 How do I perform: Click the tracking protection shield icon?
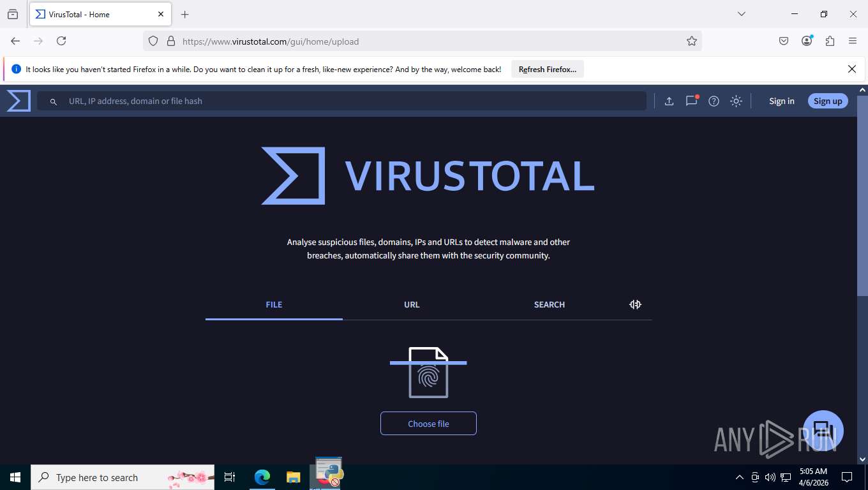[153, 41]
